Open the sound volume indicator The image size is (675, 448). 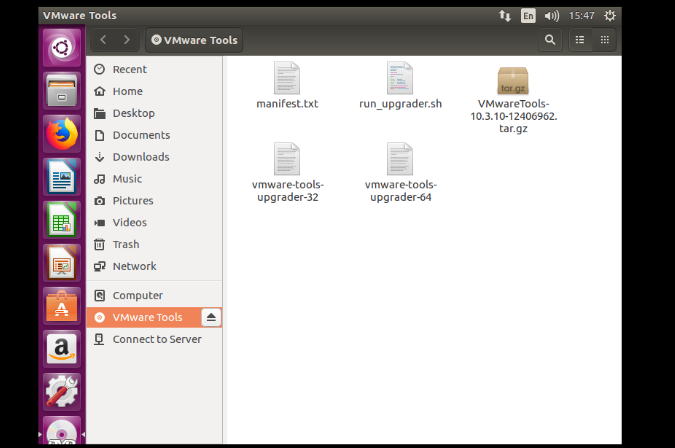[551, 16]
